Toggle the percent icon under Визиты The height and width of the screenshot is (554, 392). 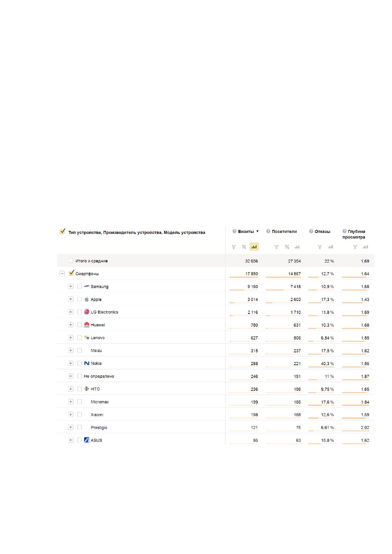[244, 247]
